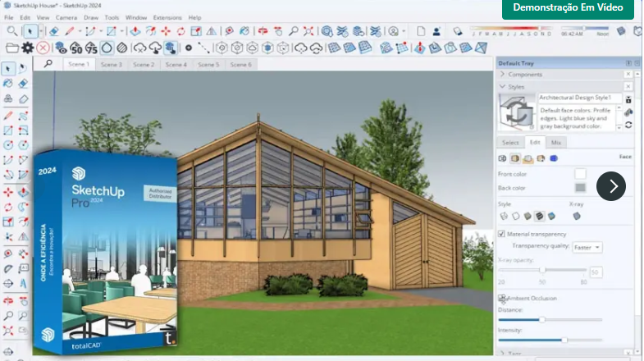
Task: Open the Mix tab in Styles
Action: (x=556, y=142)
